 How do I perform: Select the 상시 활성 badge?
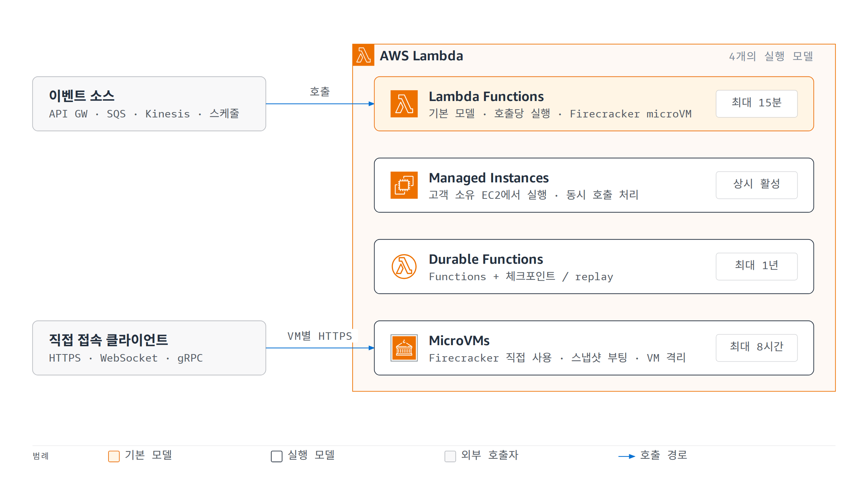click(x=757, y=185)
